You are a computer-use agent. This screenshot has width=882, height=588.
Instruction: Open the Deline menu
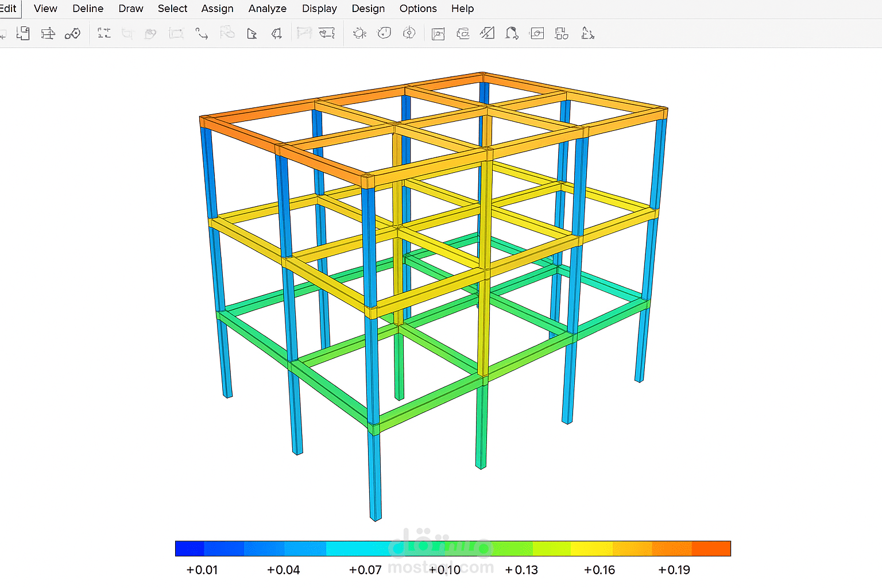pos(88,9)
